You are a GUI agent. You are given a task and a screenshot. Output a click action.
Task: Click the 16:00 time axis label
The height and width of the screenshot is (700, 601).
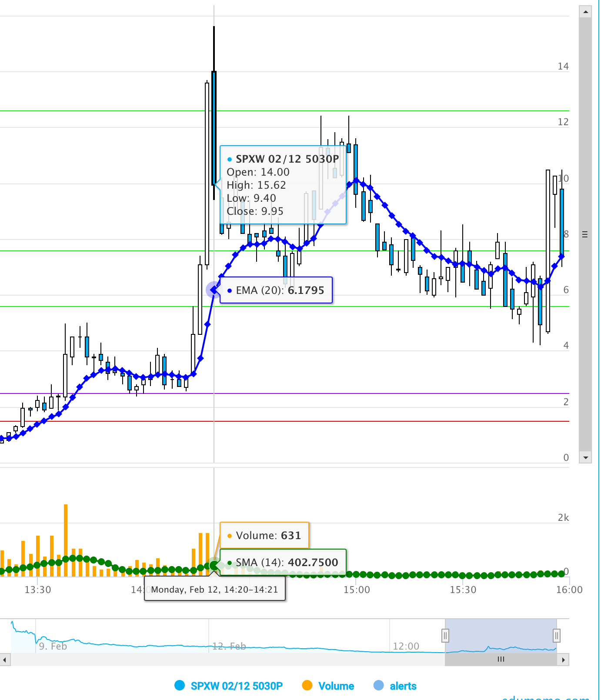coord(569,590)
